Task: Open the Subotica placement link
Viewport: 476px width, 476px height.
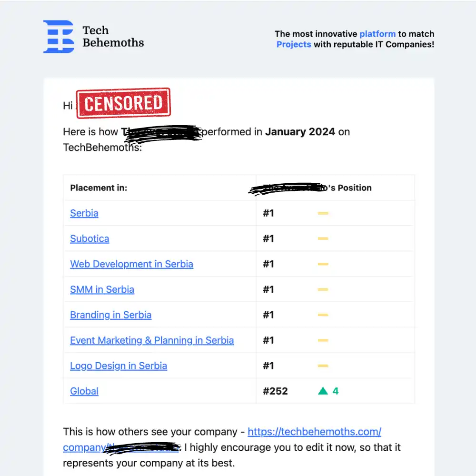Action: (x=89, y=238)
